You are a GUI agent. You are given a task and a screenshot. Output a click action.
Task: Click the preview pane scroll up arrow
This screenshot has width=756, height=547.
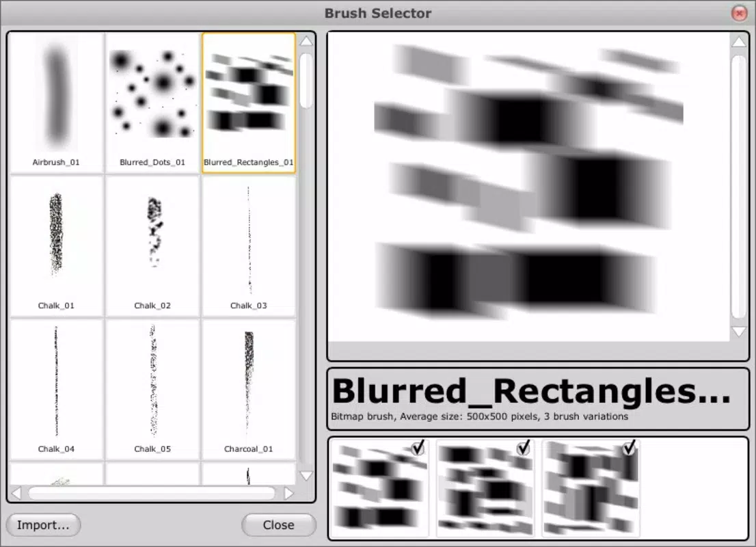coord(739,42)
